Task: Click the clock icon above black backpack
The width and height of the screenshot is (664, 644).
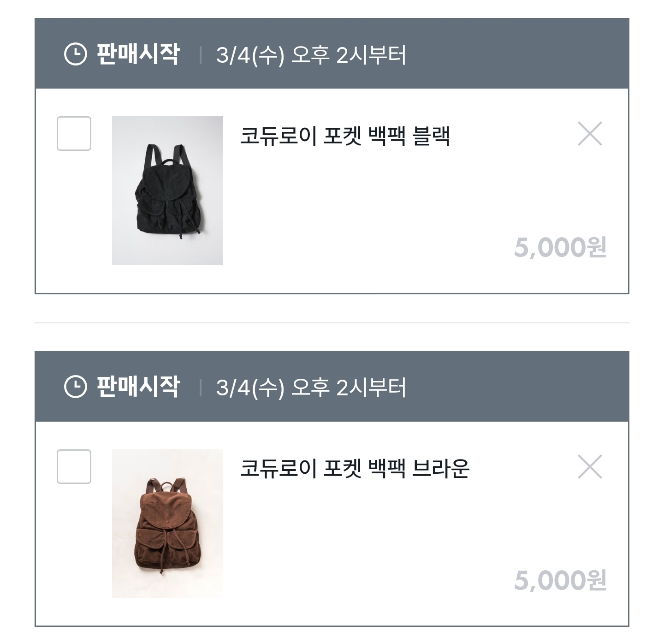Action: [x=75, y=54]
